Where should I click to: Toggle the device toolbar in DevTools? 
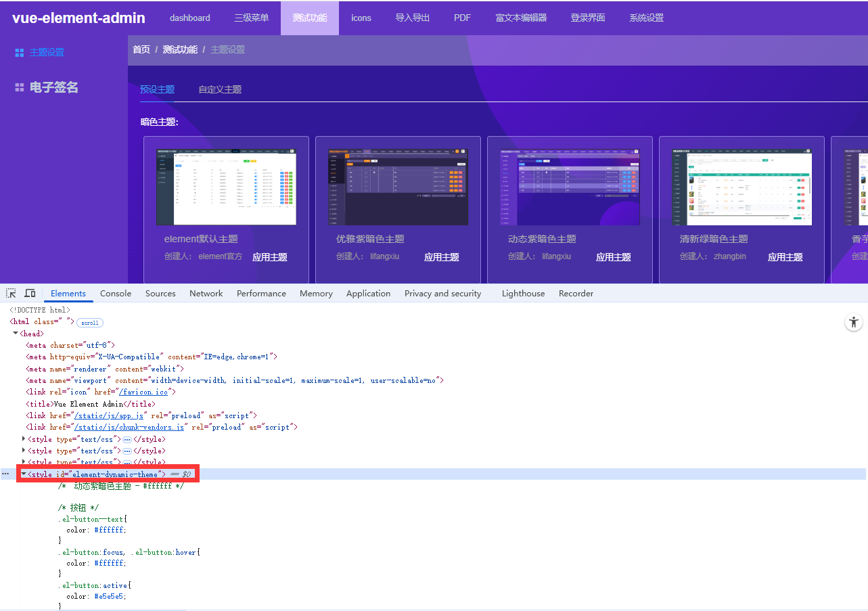pos(30,292)
